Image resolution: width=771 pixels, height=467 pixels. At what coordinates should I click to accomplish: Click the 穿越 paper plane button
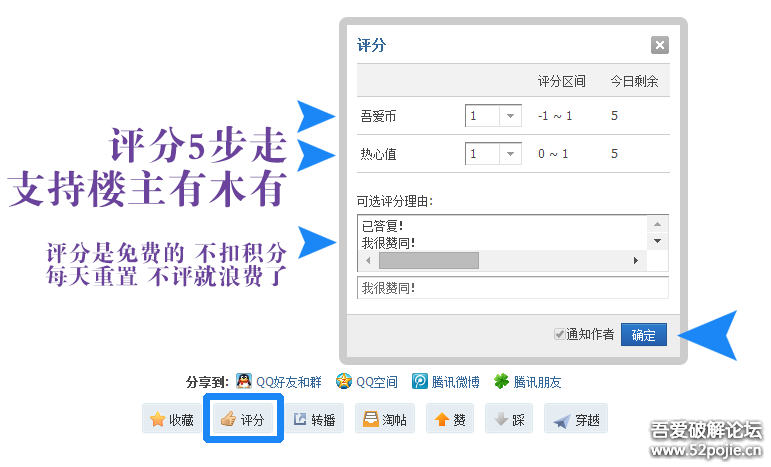click(x=576, y=420)
